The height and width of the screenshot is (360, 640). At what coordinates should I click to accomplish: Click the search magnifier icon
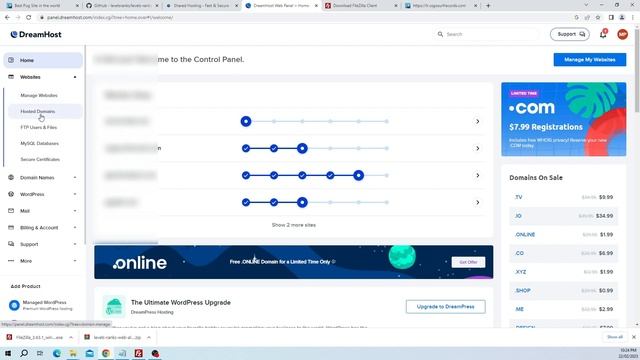[x=440, y=34]
